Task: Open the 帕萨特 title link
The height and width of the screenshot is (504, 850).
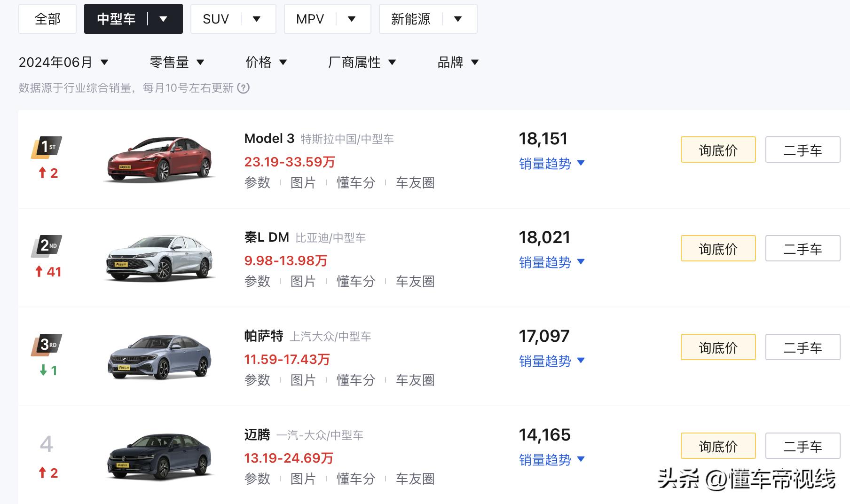Action: point(264,336)
